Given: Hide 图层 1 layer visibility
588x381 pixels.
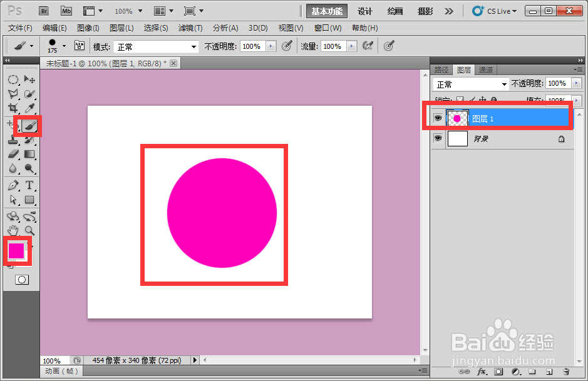Looking at the screenshot, I should click(x=438, y=118).
